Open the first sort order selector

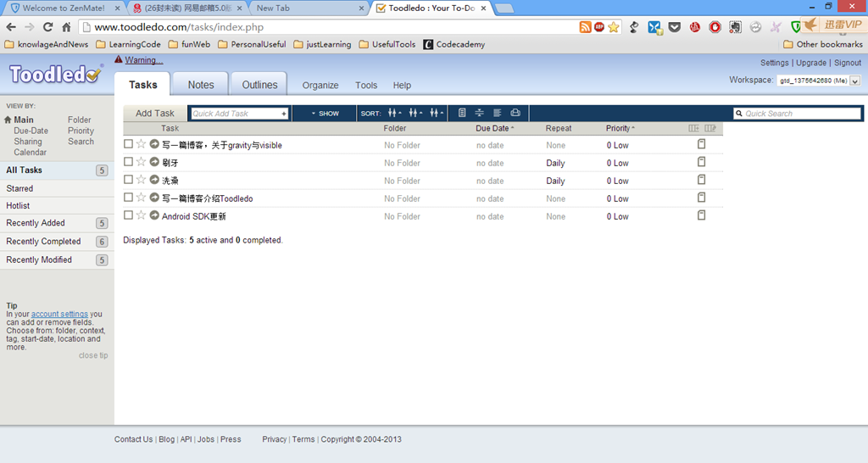pos(394,113)
